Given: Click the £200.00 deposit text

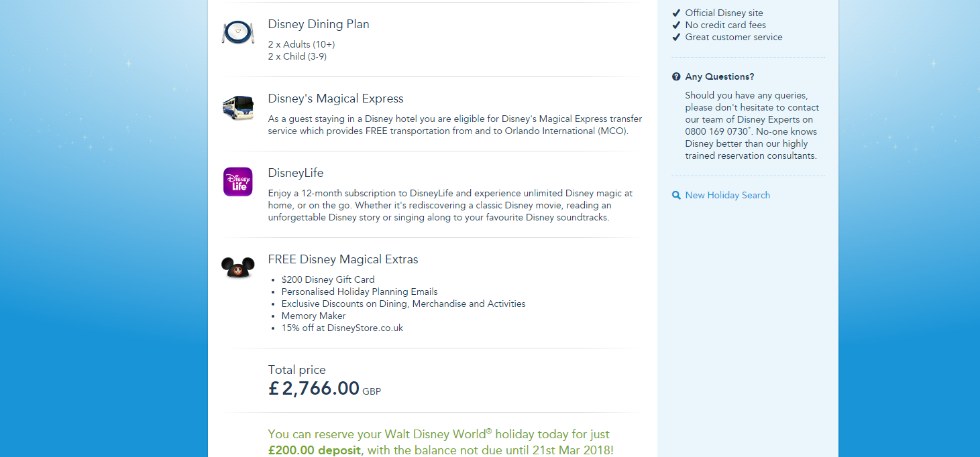Looking at the screenshot, I should click(x=313, y=450).
